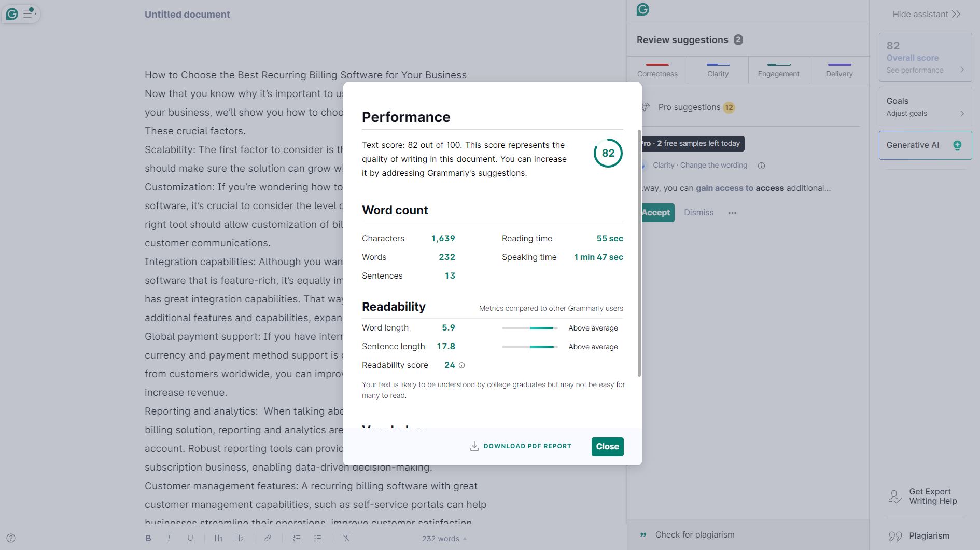
Task: Expand Goals chevron arrow
Action: point(962,114)
